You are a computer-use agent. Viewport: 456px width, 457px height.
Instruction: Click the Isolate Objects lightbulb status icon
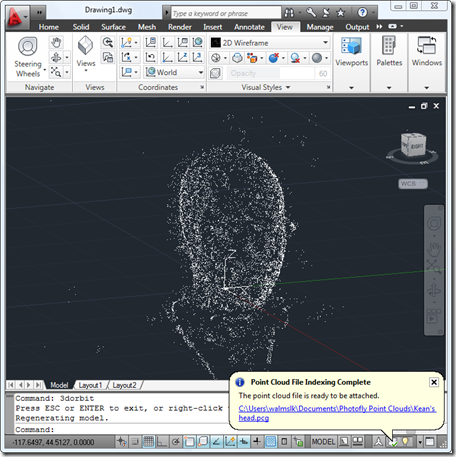tap(405, 442)
